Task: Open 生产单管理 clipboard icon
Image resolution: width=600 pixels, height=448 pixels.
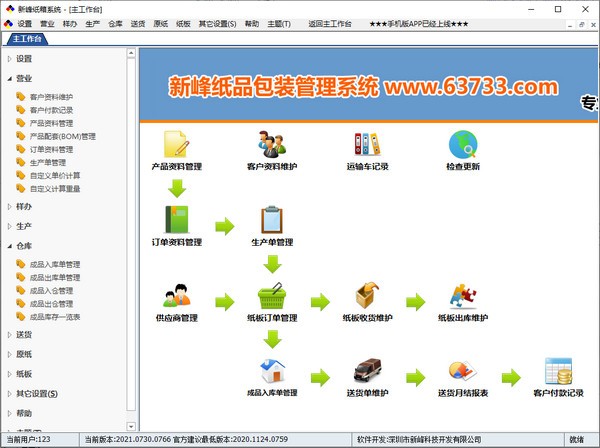Action: [272, 220]
